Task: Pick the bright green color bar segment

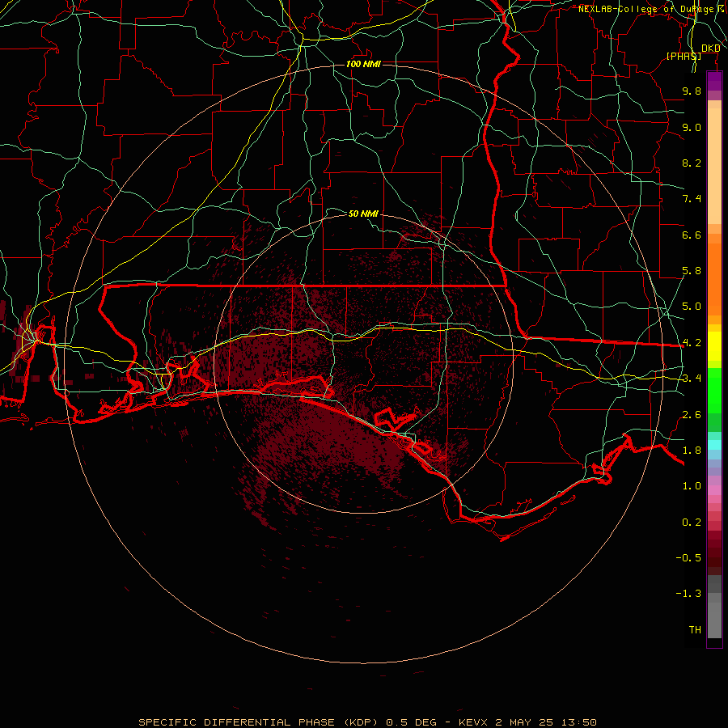Action: point(714,390)
